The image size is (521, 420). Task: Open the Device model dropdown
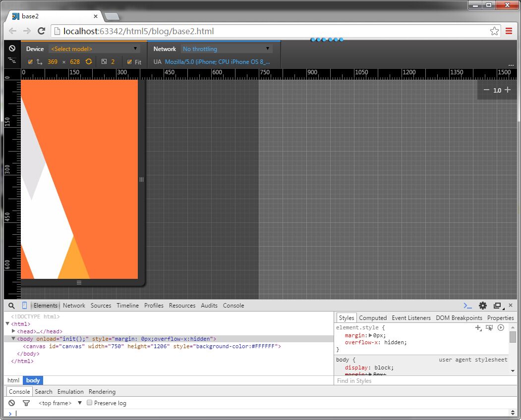pos(94,49)
